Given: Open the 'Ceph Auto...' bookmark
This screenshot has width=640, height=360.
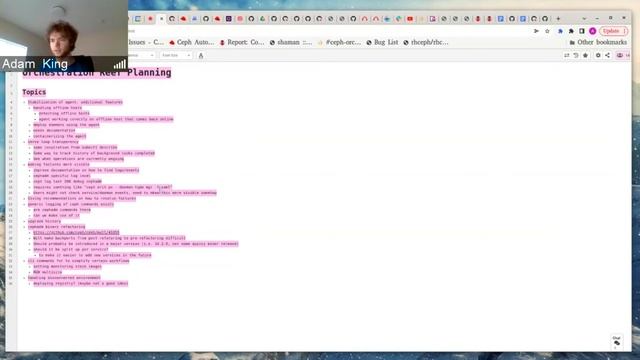Looking at the screenshot, I should point(191,42).
